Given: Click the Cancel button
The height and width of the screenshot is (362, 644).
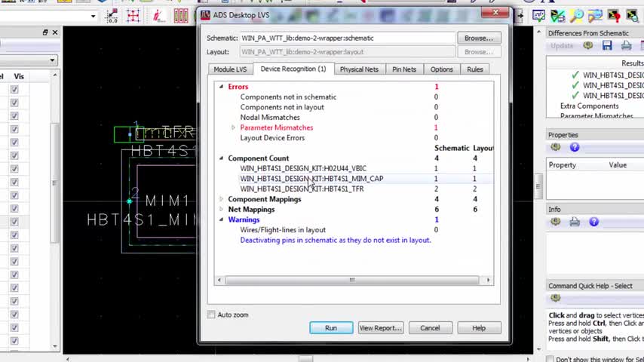Looking at the screenshot, I should (430, 328).
